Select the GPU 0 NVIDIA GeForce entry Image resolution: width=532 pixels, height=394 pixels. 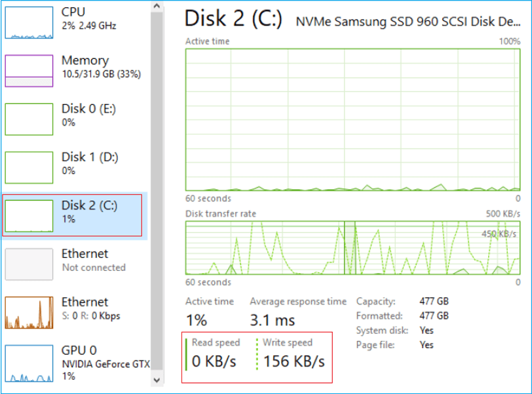pyautogui.click(x=105, y=363)
